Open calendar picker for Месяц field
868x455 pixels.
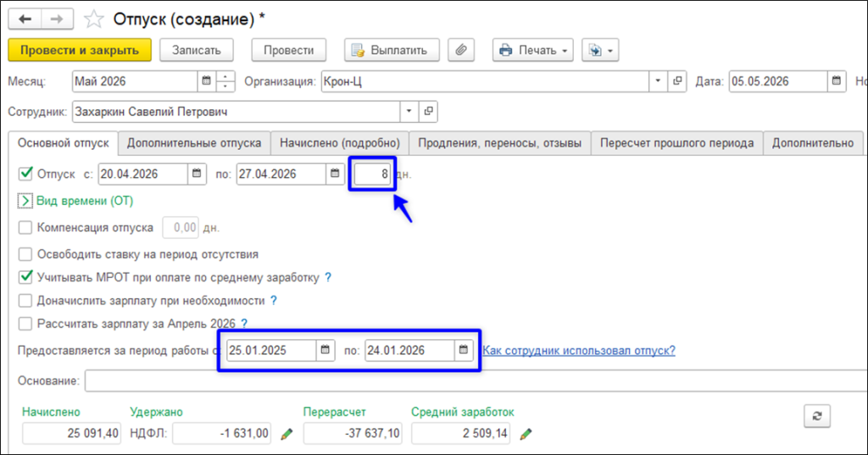tap(207, 81)
